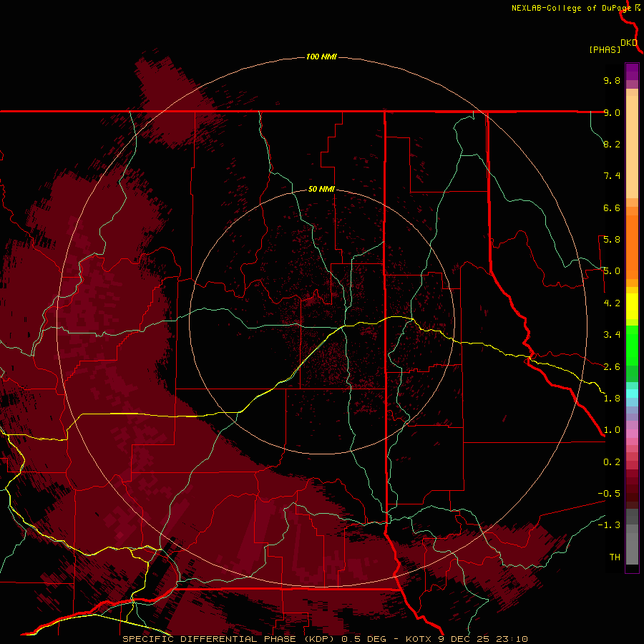The width and height of the screenshot is (644, 644).
Task: Click the KOTX station identifier in caption
Action: pos(419,639)
